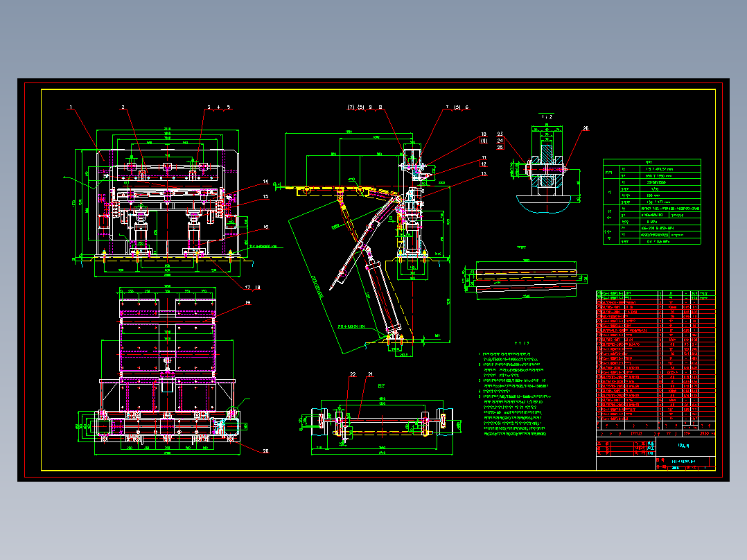Click the "1 : 2" scale label
The width and height of the screenshot is (747, 560).
547,116
